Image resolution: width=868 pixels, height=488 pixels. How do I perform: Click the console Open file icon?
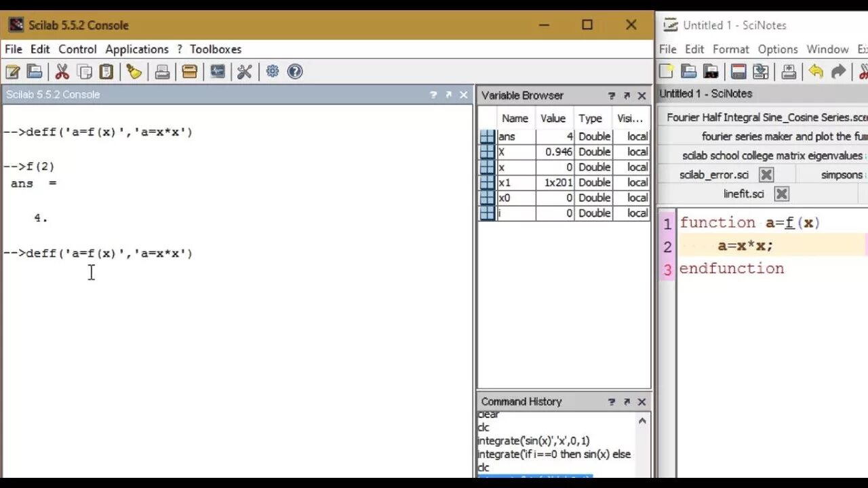(x=35, y=71)
